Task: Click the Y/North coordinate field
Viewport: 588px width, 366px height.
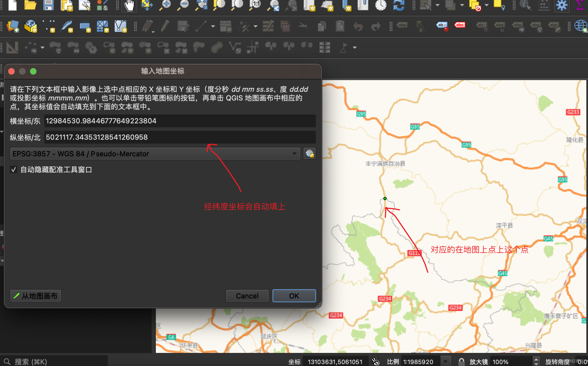Action: [180, 137]
